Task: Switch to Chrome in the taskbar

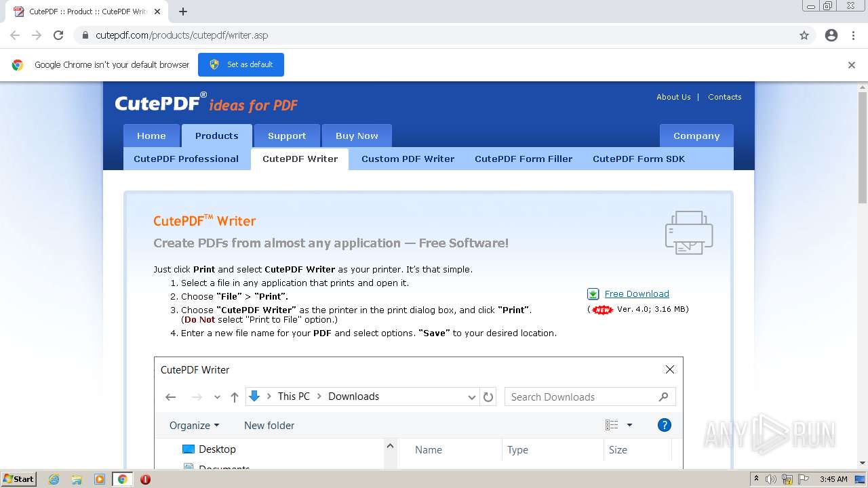Action: tap(122, 479)
